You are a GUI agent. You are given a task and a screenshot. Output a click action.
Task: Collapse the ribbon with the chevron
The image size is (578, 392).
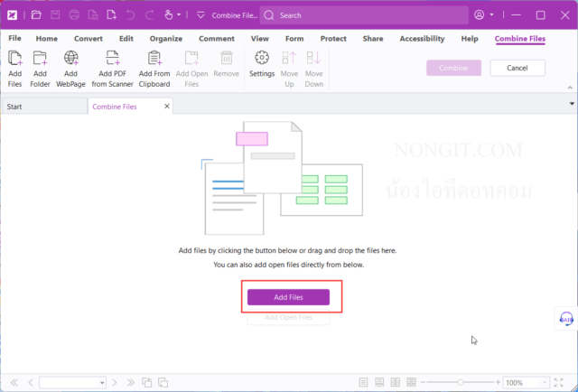(570, 88)
